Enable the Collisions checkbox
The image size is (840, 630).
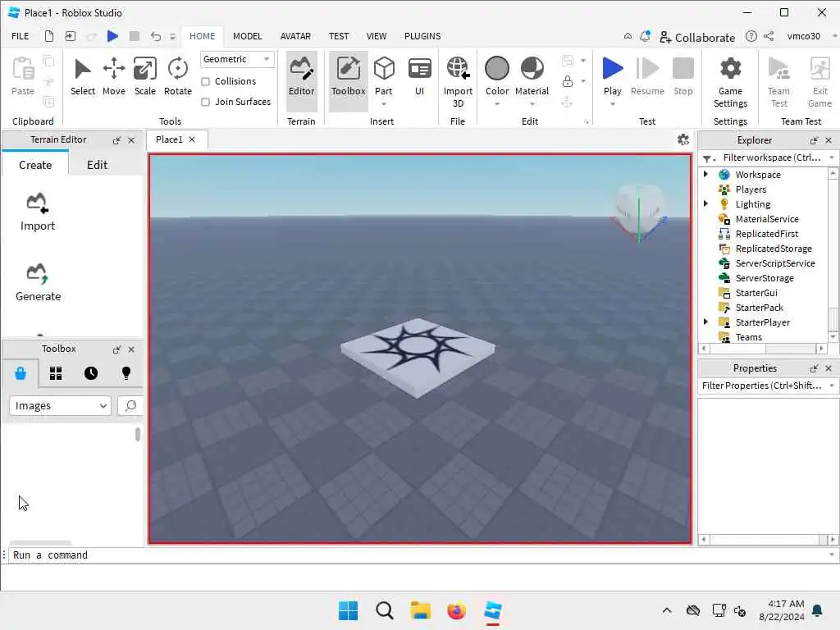click(205, 81)
